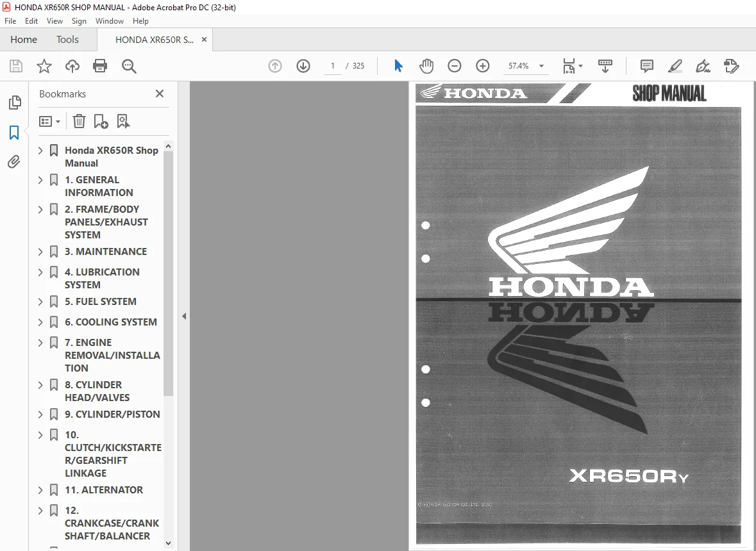Image resolution: width=756 pixels, height=551 pixels.
Task: Open the Sign menu
Action: point(79,21)
